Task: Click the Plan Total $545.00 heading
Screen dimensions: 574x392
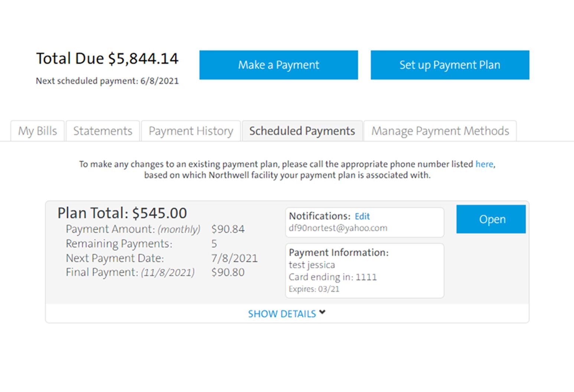Action: coord(122,213)
